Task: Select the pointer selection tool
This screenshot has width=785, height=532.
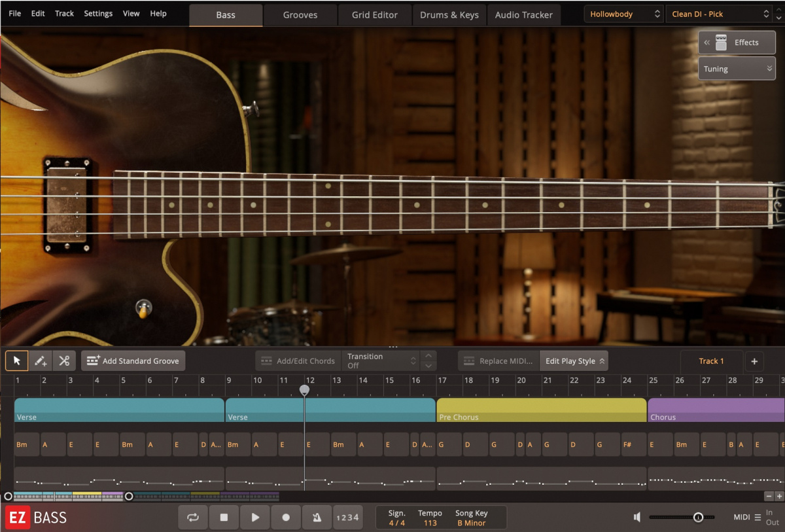Action: coord(16,361)
